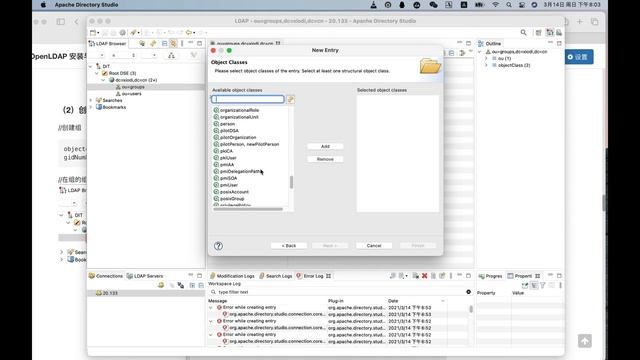640x360 pixels.
Task: Collapse the Root DSE node
Action: tap(97, 73)
